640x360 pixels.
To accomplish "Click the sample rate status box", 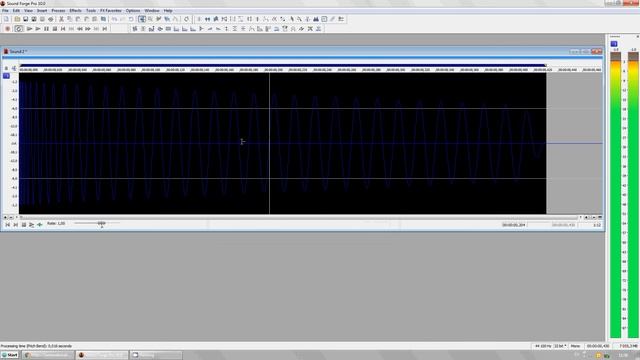I will click(x=542, y=346).
